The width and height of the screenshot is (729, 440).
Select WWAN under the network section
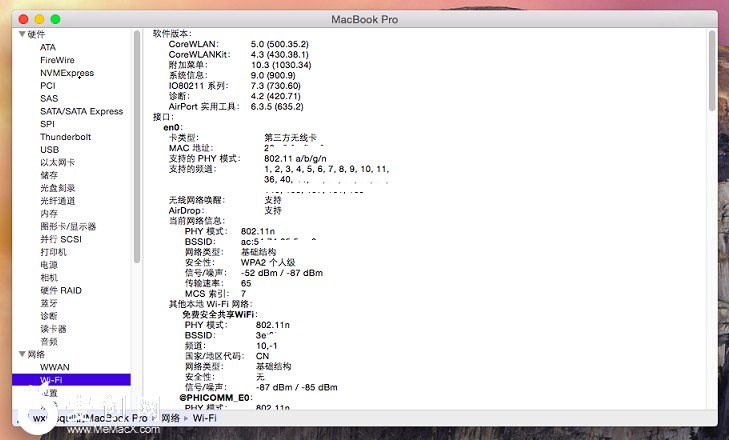pos(54,367)
